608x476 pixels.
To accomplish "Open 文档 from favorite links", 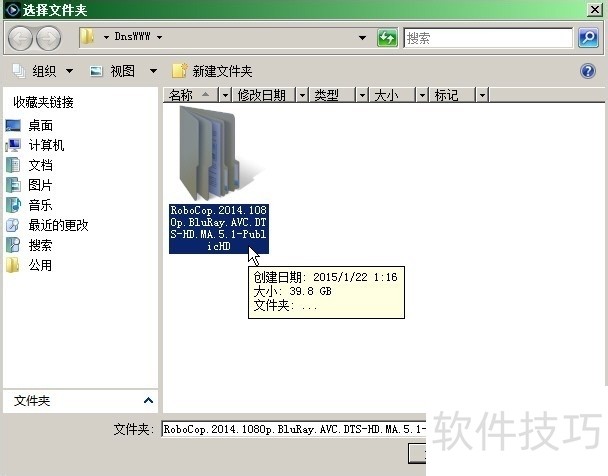I will pos(40,166).
